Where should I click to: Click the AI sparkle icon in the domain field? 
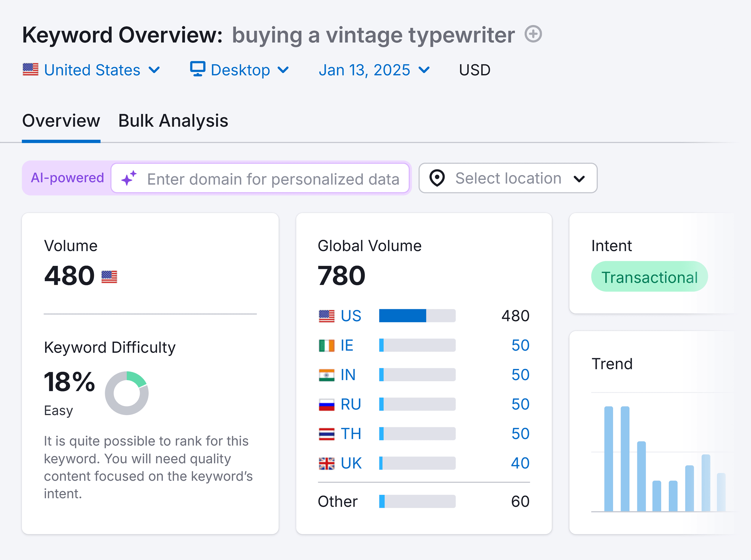click(x=129, y=178)
